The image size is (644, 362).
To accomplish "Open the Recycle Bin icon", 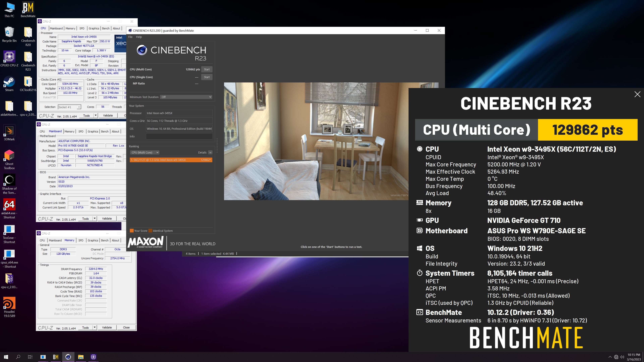I will coord(9,35).
